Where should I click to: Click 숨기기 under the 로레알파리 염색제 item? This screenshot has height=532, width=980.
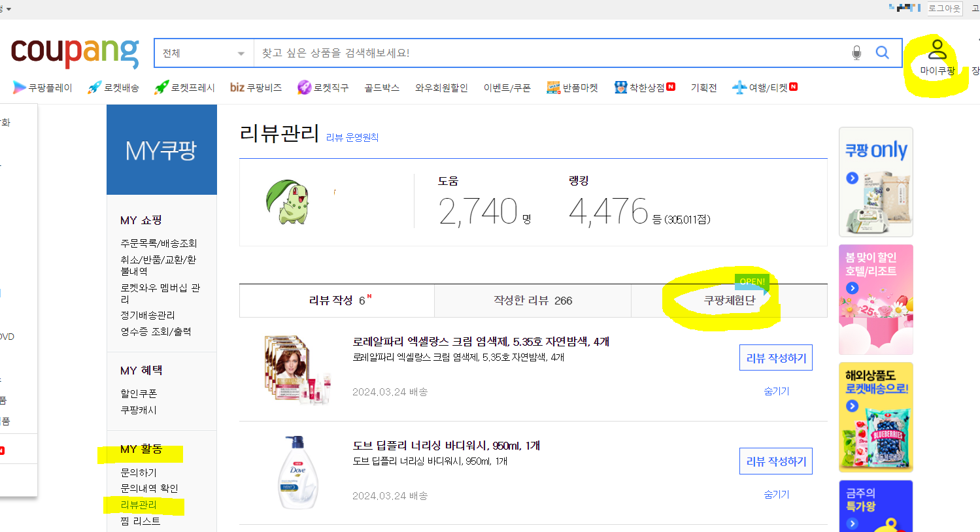[777, 391]
